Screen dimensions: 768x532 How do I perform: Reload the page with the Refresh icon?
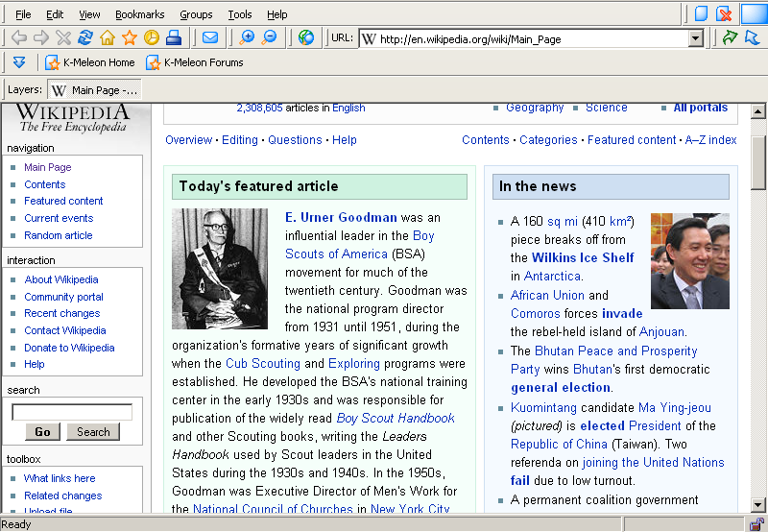coord(85,38)
